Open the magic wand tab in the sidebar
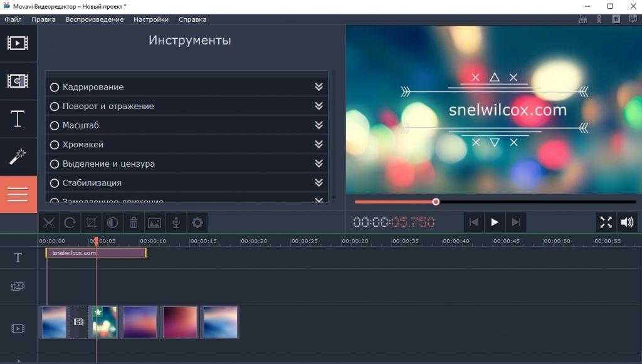Viewport: 642px width, 364px height. point(18,157)
